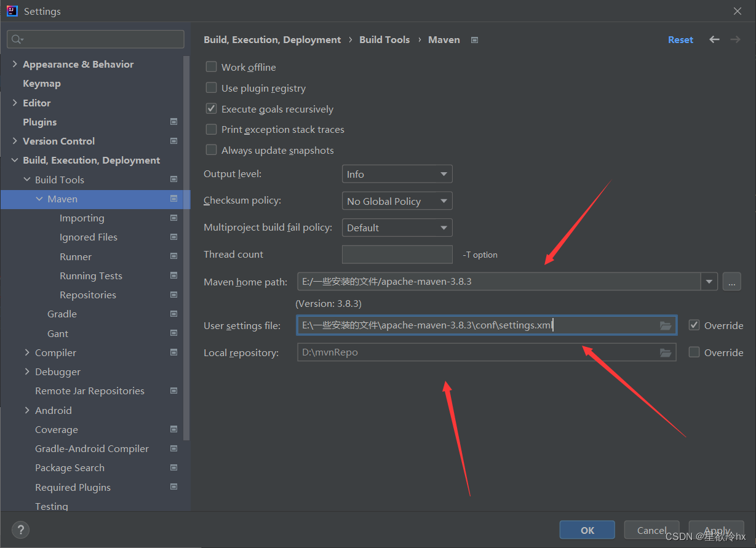
Task: Click Build Tools in the breadcrumb
Action: tap(384, 39)
